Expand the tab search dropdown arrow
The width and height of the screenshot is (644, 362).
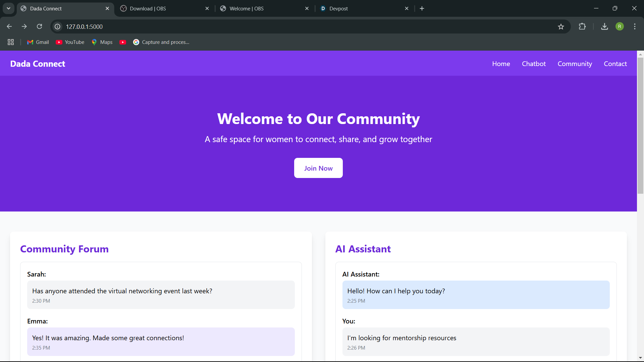pyautogui.click(x=8, y=8)
